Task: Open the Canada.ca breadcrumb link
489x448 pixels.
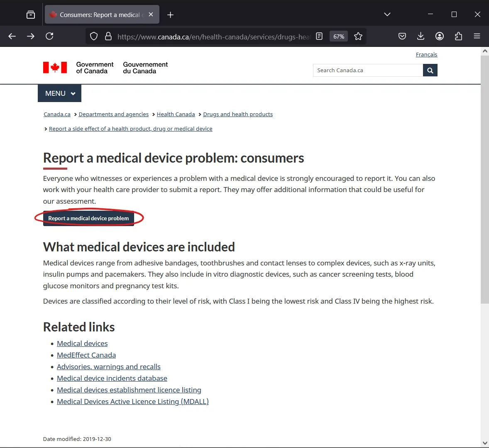Action: [57, 114]
